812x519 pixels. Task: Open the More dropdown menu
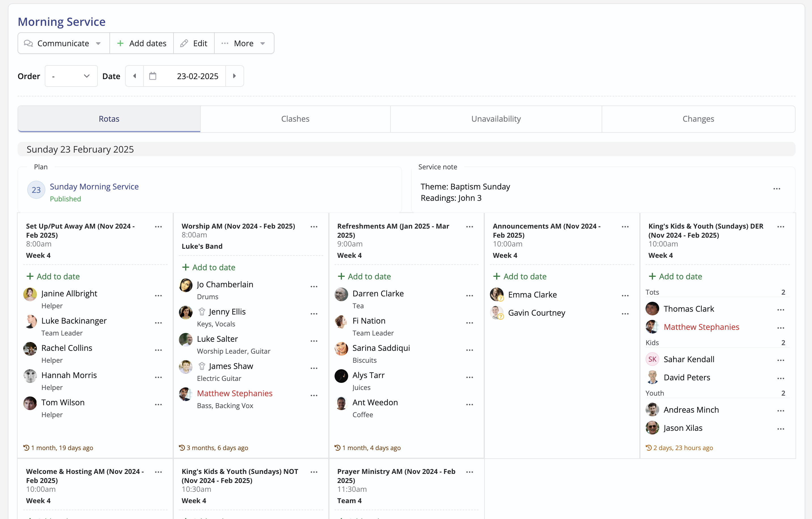[x=244, y=43]
